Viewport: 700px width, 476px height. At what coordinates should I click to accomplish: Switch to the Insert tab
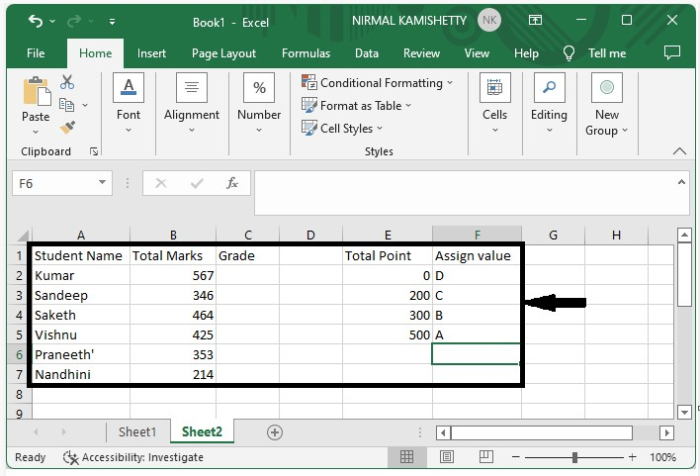(x=151, y=54)
